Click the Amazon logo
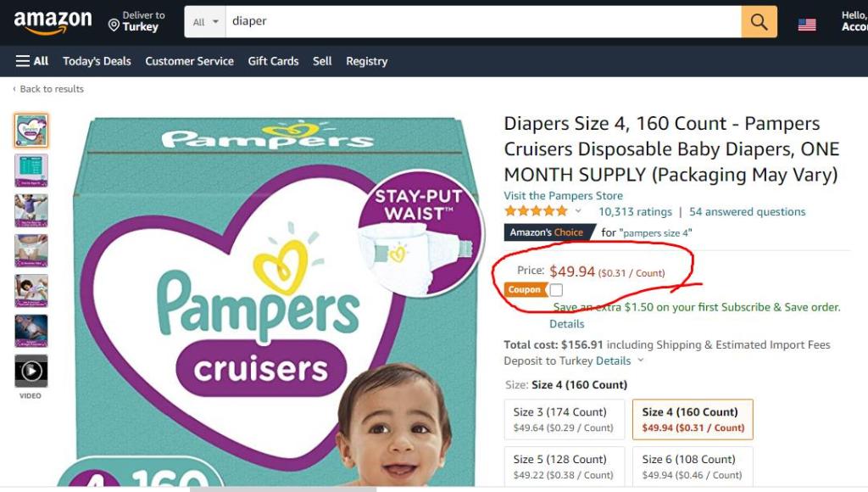Screen dimensions: 868x492 pos(53,21)
